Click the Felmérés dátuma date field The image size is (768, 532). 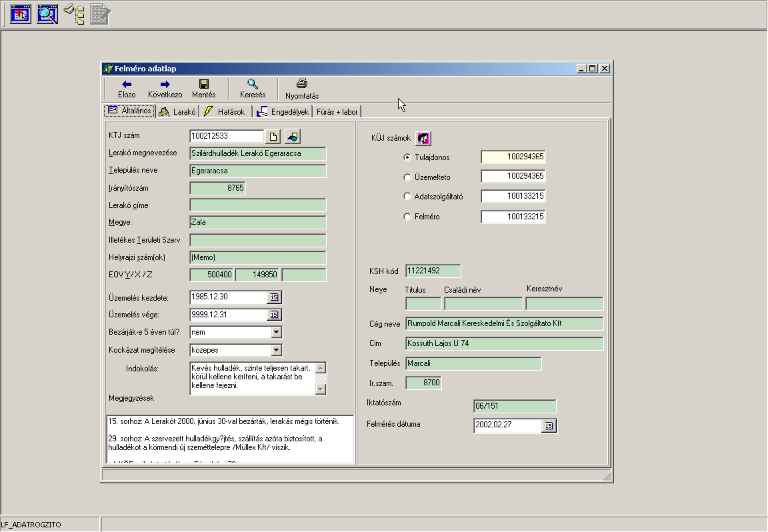coord(508,426)
